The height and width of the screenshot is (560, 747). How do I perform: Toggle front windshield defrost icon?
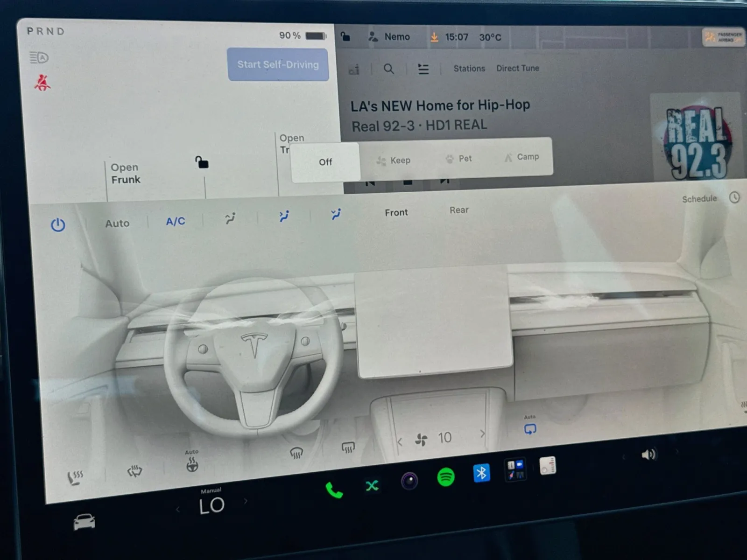[296, 453]
